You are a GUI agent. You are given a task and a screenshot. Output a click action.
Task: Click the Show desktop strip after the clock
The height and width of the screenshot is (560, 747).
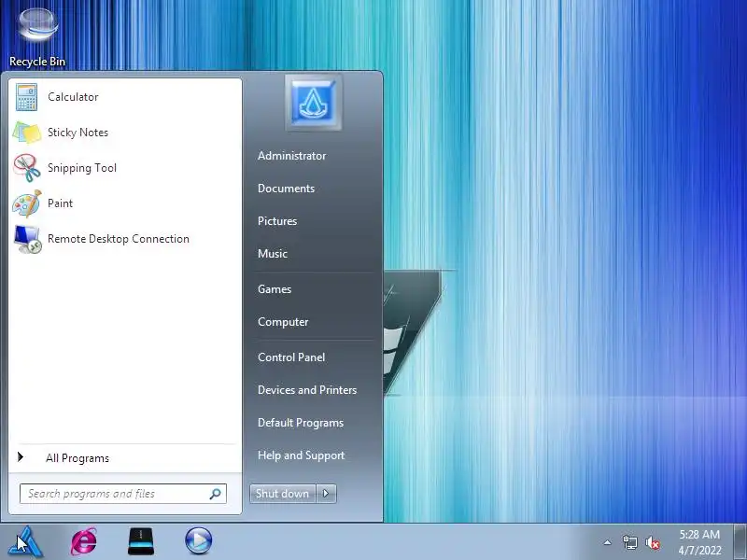tap(740, 542)
